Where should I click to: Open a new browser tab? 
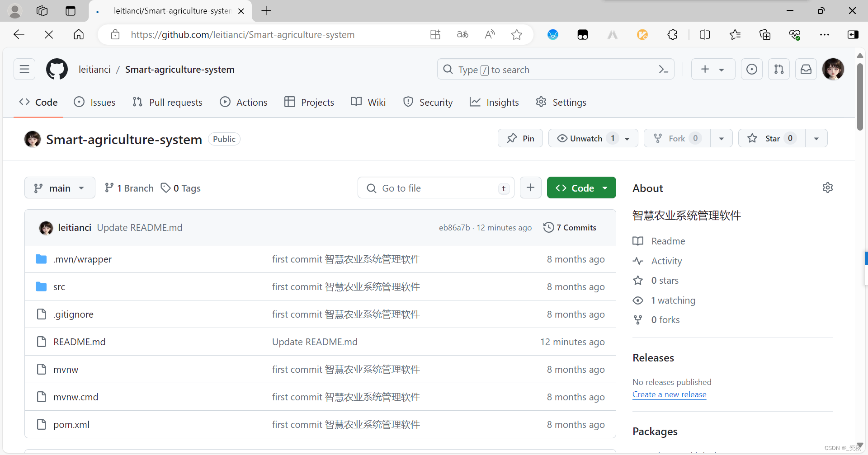(266, 11)
